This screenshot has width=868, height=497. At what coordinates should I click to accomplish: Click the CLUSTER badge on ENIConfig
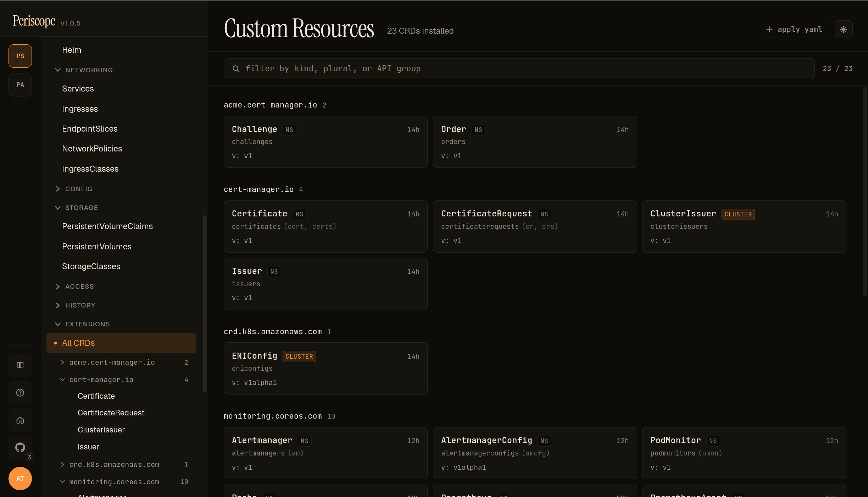(299, 357)
